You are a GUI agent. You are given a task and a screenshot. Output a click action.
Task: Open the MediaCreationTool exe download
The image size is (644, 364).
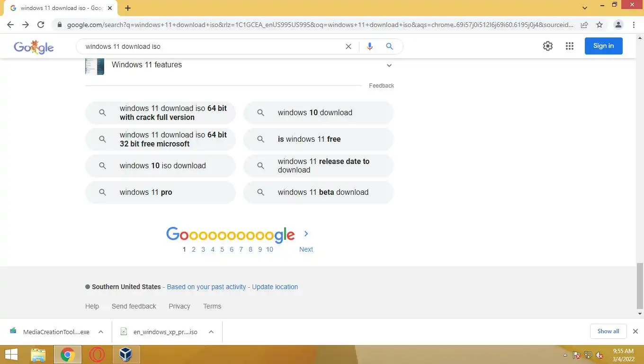point(50,332)
